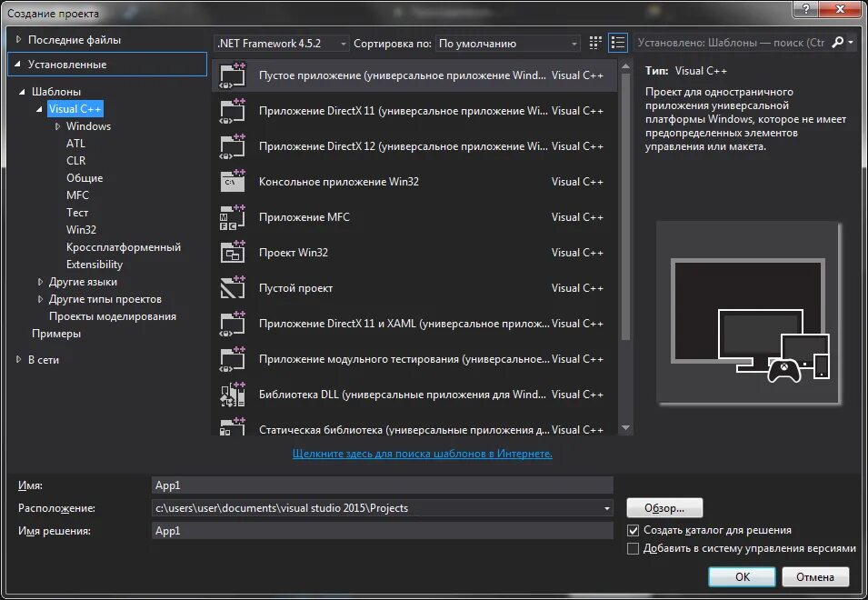The width and height of the screenshot is (868, 600).
Task: Select Проекты моделирования in the tree
Action: coord(113,316)
